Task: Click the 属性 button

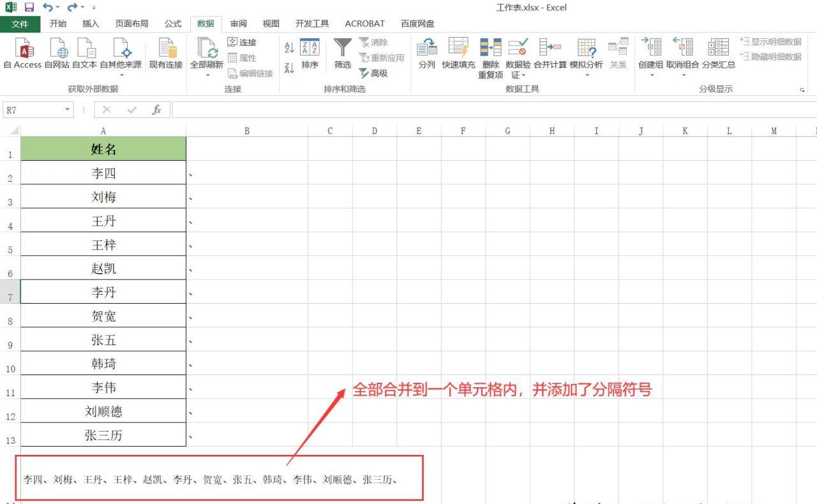Action: (242, 57)
